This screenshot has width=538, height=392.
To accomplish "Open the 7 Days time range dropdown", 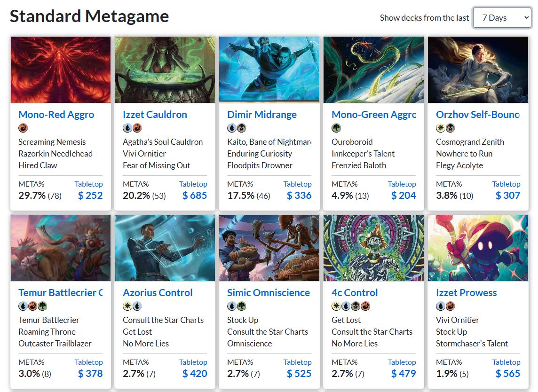I will pos(502,18).
